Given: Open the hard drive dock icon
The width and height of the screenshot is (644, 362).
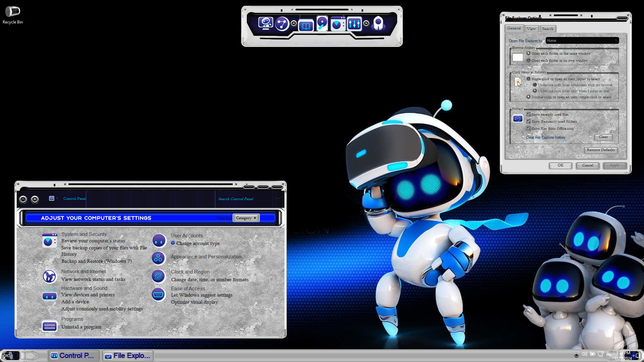Looking at the screenshot, I should 322,23.
